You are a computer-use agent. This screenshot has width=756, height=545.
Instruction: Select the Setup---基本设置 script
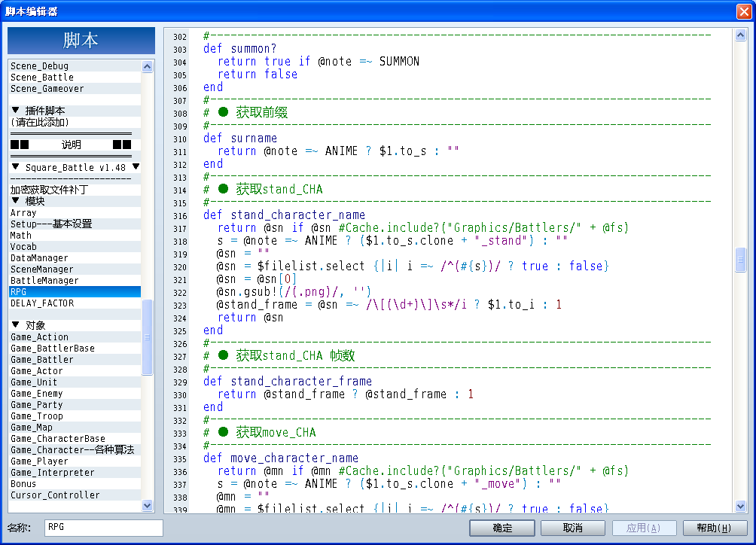coord(75,224)
